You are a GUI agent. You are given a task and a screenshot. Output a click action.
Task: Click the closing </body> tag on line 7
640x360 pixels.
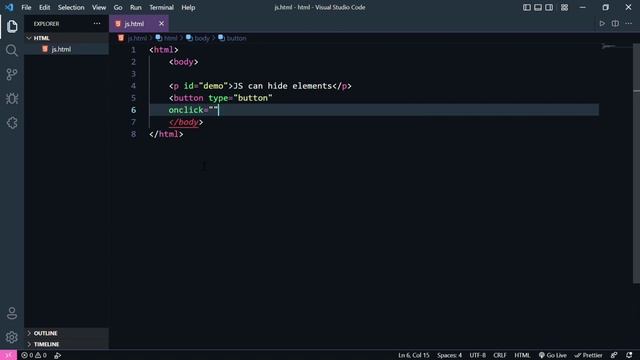(x=186, y=122)
